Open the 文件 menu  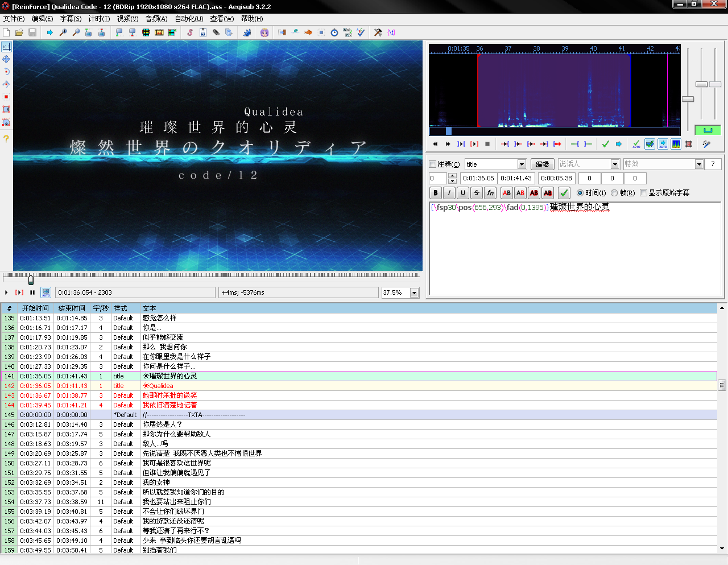[14, 19]
